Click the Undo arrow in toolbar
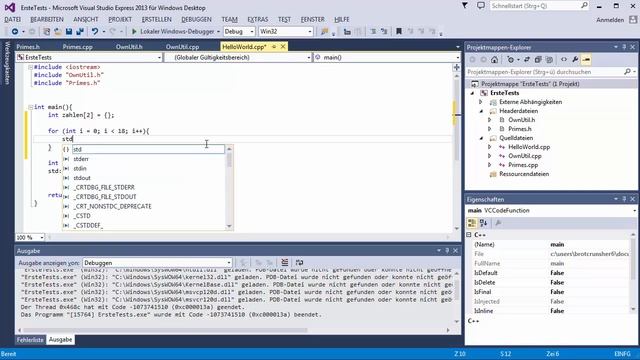 coord(95,31)
